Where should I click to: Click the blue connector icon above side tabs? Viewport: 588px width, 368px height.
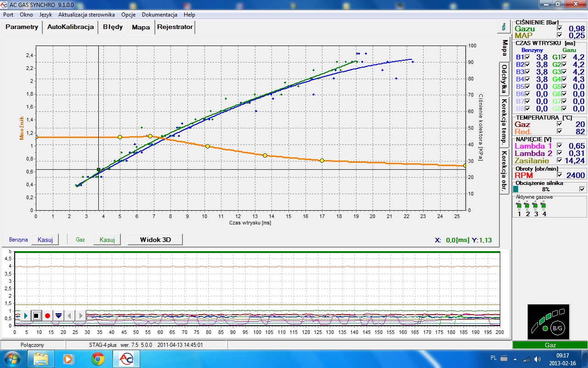coord(504,27)
